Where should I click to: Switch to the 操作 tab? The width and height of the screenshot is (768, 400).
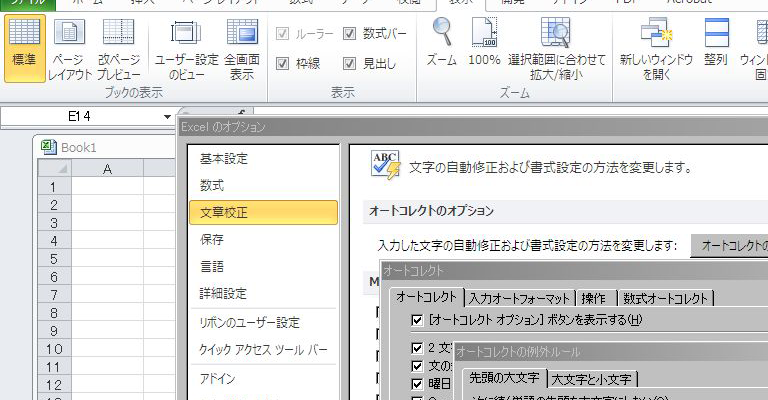[594, 298]
